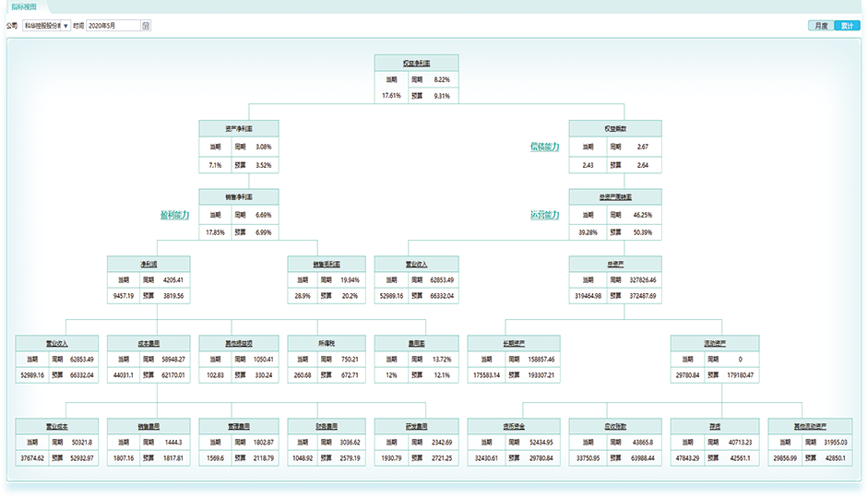This screenshot has height=497, width=868.
Task: Open the 长期资产 node title
Action: click(513, 342)
